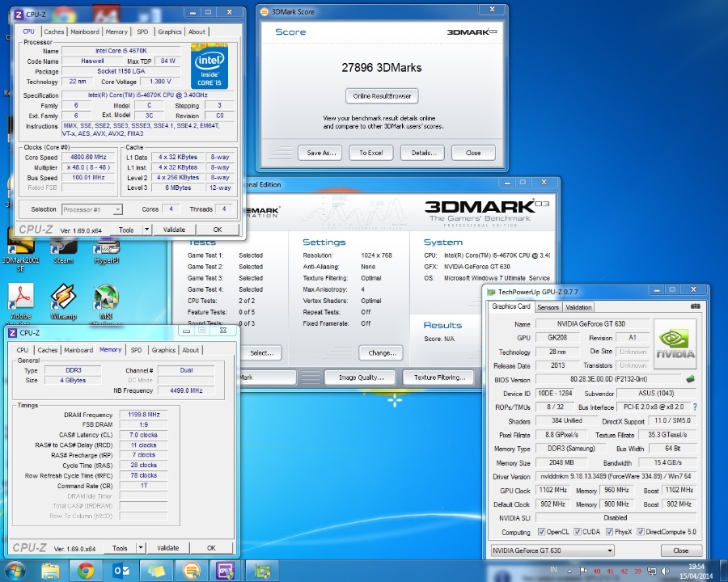The width and height of the screenshot is (728, 582).
Task: Click the save BIOS icon in GPU-Z
Action: point(691,379)
